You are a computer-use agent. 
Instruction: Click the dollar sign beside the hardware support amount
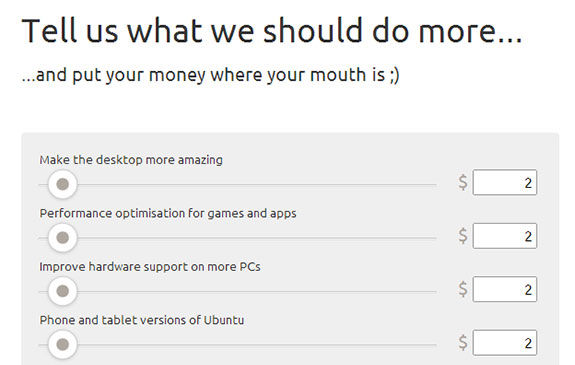click(463, 289)
